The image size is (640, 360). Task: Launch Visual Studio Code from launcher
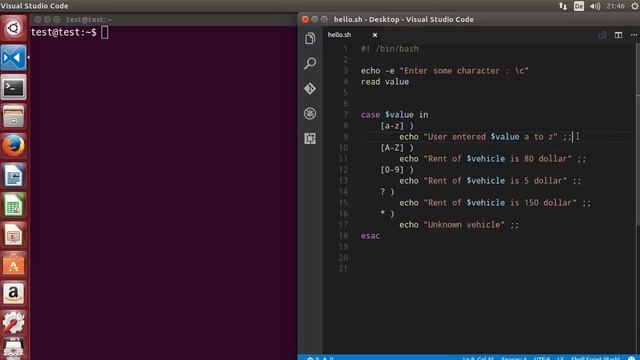pos(13,58)
